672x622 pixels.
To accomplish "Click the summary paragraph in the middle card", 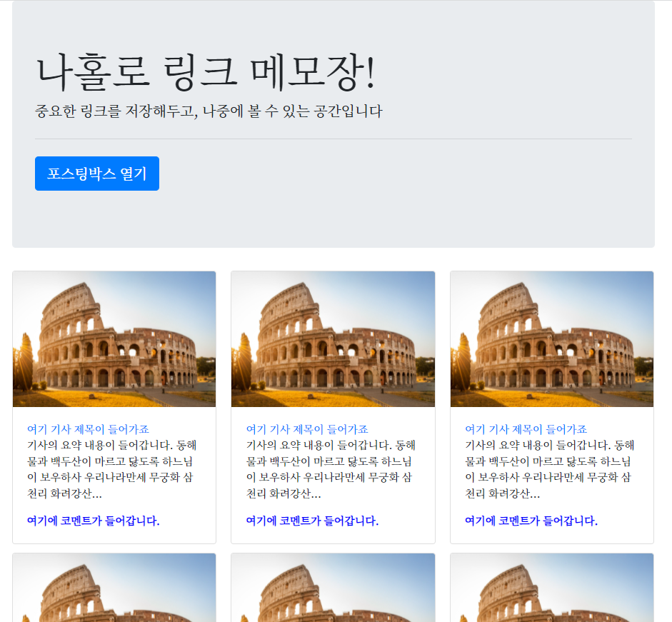I will click(x=331, y=469).
